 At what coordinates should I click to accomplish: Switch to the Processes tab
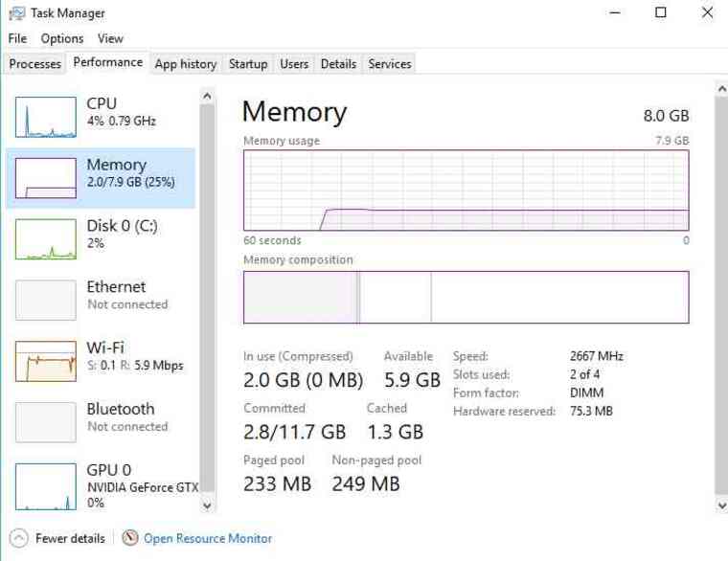[x=35, y=64]
